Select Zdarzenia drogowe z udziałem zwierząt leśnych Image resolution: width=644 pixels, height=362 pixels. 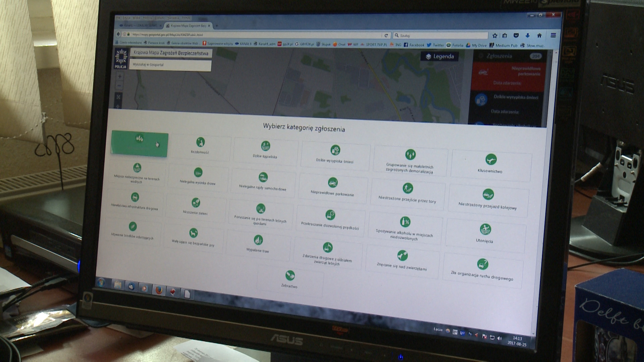point(327,253)
